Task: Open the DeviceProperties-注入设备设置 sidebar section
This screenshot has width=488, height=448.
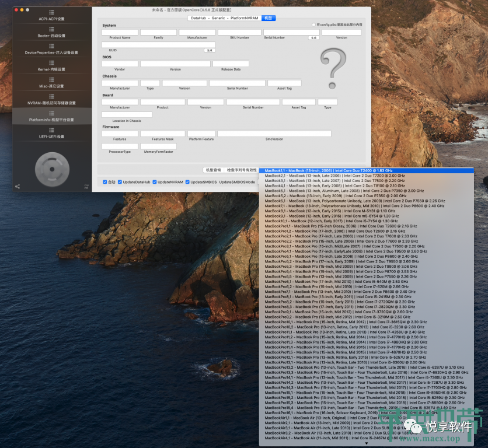Action: click(x=52, y=49)
